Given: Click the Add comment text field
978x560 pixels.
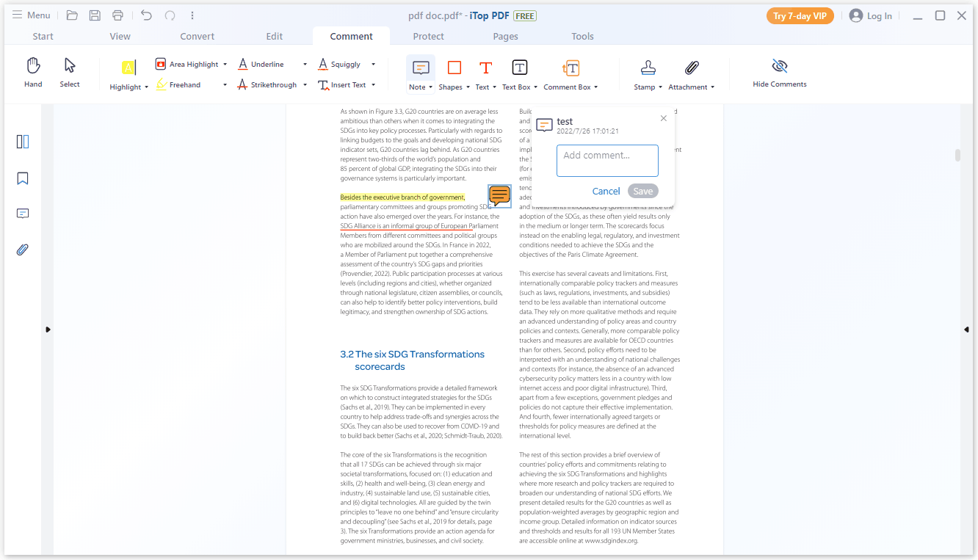Looking at the screenshot, I should click(x=607, y=161).
